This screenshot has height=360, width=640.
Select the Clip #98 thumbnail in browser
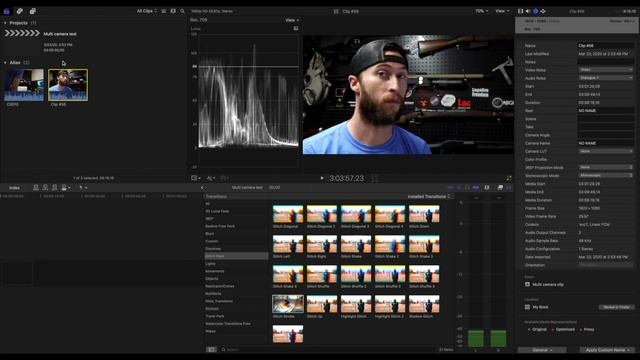pyautogui.click(x=68, y=85)
